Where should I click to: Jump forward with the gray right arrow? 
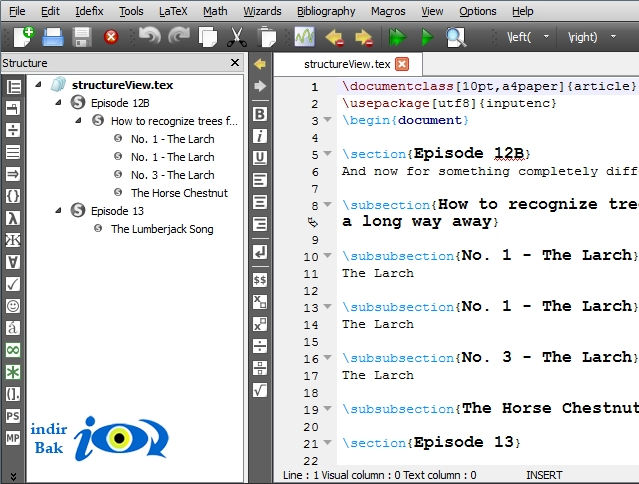click(x=260, y=86)
